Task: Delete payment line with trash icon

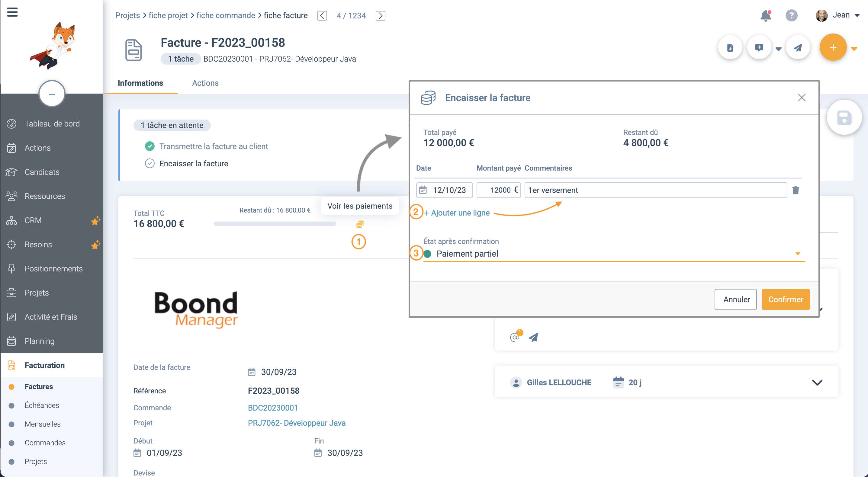Action: [796, 190]
